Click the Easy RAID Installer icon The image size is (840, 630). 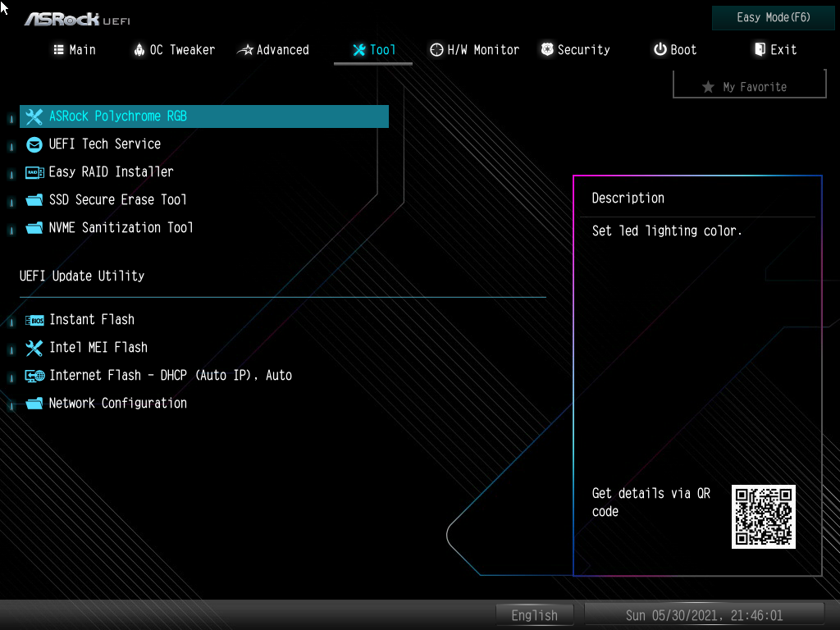tap(34, 172)
